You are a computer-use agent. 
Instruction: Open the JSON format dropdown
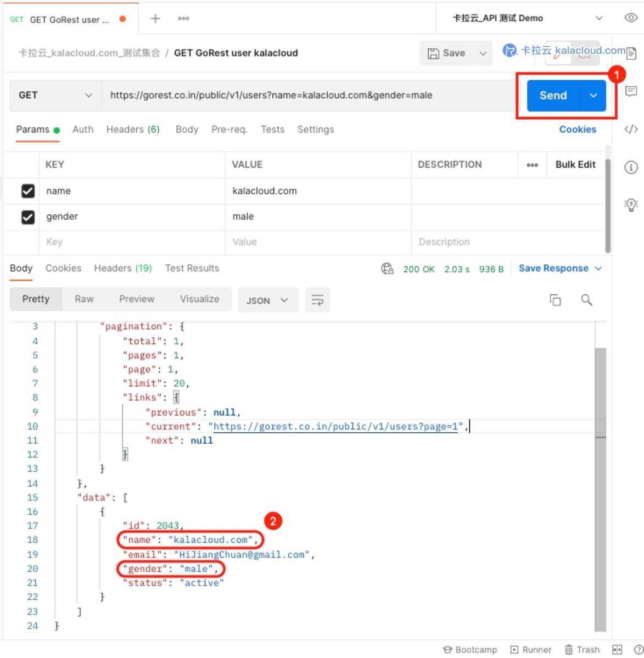268,300
